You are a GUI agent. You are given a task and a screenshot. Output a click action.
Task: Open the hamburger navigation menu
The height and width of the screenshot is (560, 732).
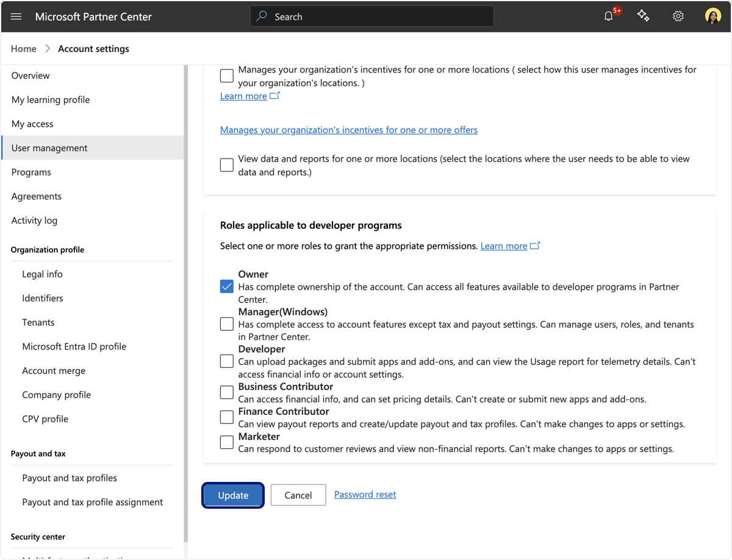coord(16,16)
